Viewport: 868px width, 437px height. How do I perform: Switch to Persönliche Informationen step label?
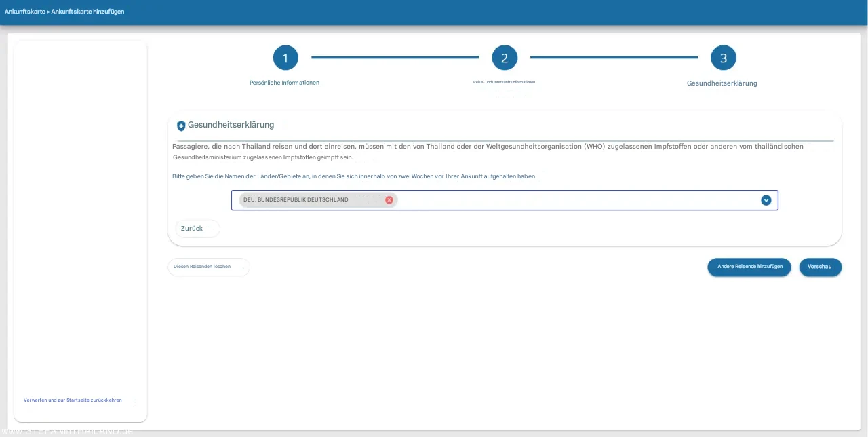pyautogui.click(x=284, y=83)
